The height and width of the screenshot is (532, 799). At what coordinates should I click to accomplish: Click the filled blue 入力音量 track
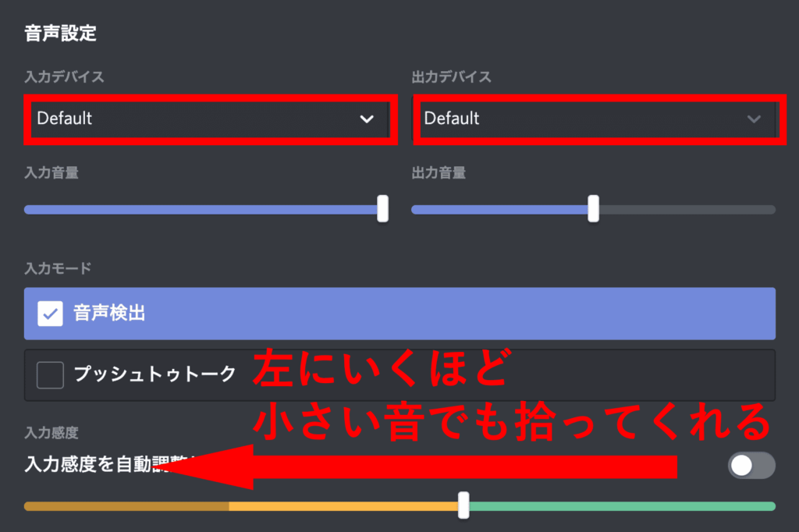click(201, 209)
